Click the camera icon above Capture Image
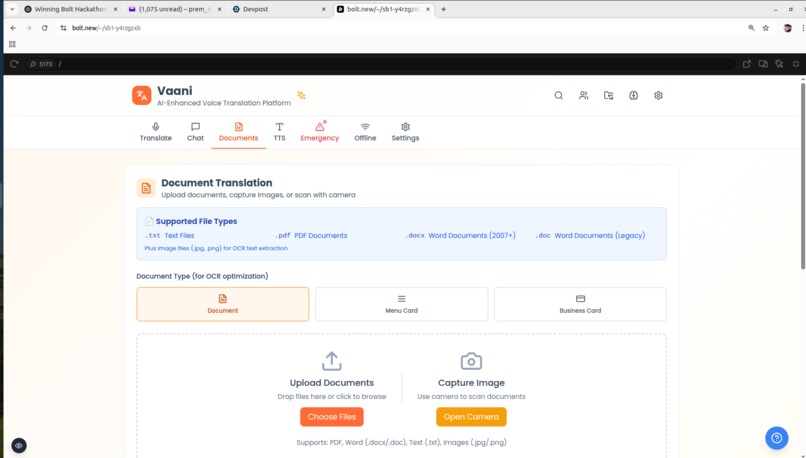The height and width of the screenshot is (458, 806). click(471, 361)
